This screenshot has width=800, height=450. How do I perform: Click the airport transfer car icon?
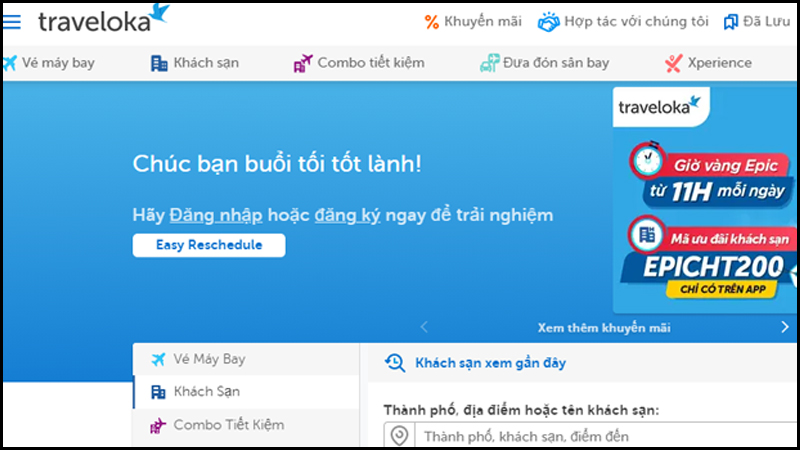pos(489,63)
